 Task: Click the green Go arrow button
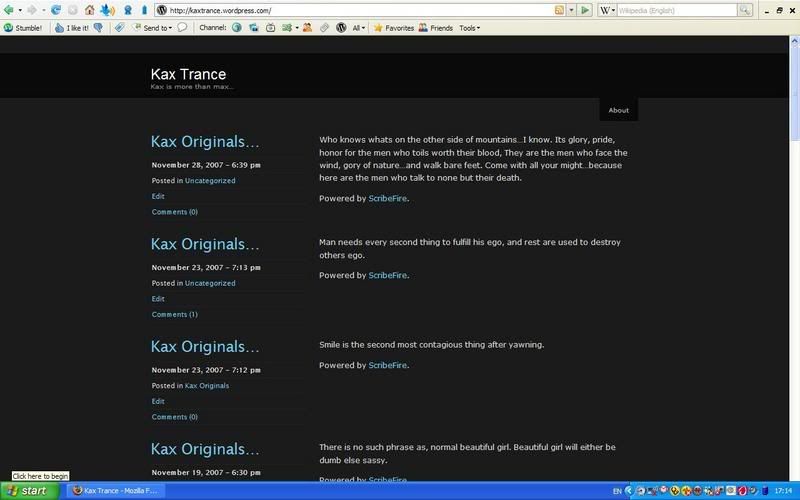(585, 10)
